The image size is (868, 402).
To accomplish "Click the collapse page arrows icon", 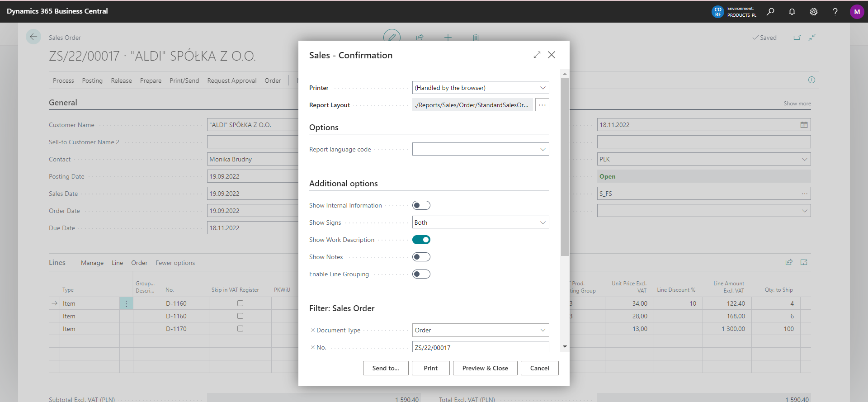I will pyautogui.click(x=812, y=38).
